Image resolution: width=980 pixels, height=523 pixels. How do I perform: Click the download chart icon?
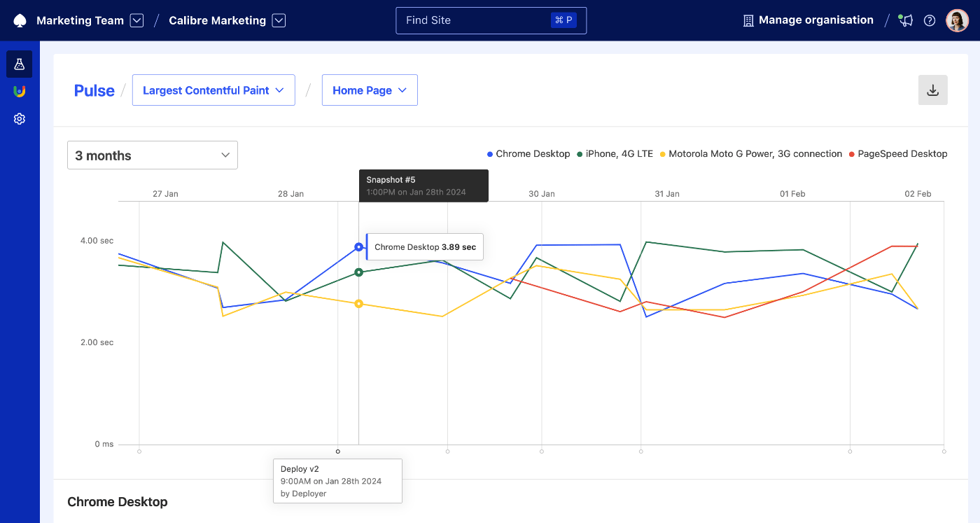[932, 90]
